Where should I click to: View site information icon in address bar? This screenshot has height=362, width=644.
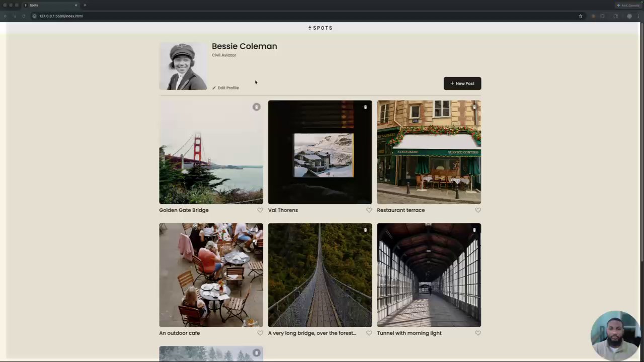coord(34,16)
